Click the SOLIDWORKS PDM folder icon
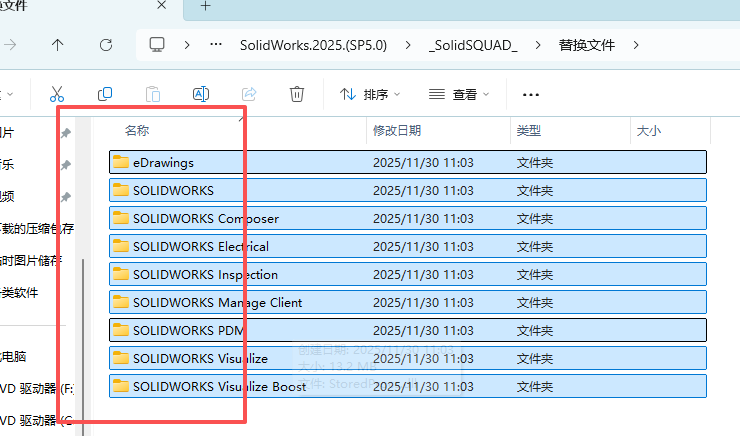740x436 pixels. [121, 330]
